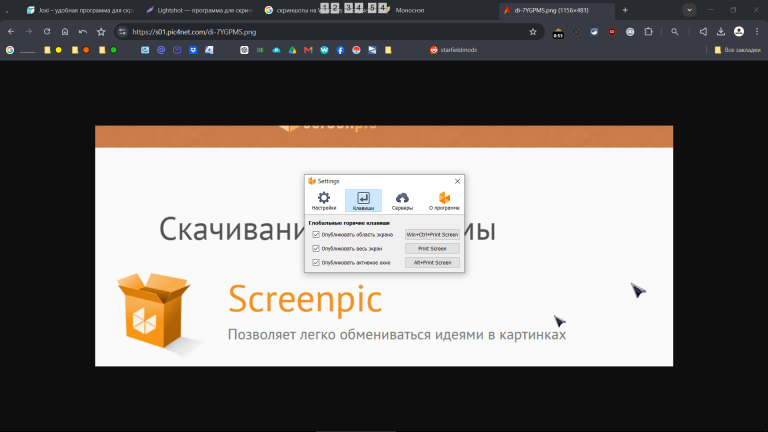Screen dimensions: 768x432
Task: Open the starfieldmods bookmark
Action: [454, 50]
